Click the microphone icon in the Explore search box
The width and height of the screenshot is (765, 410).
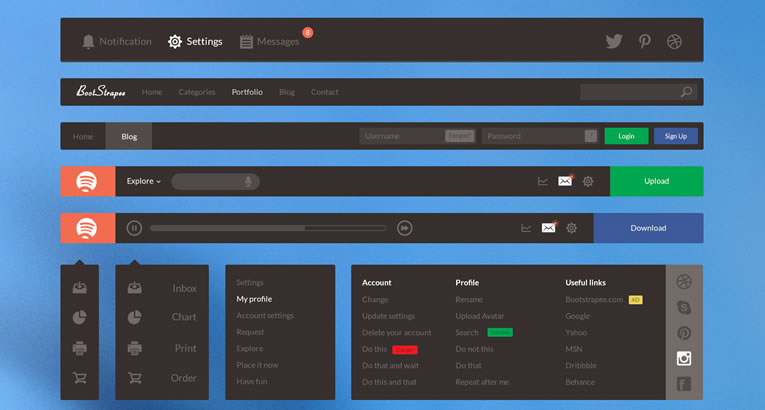[248, 181]
